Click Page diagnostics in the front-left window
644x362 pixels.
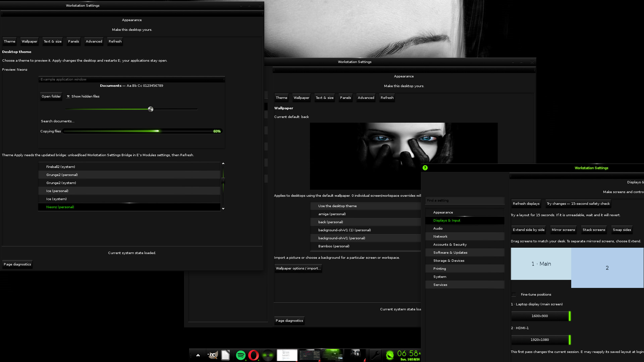point(17,264)
